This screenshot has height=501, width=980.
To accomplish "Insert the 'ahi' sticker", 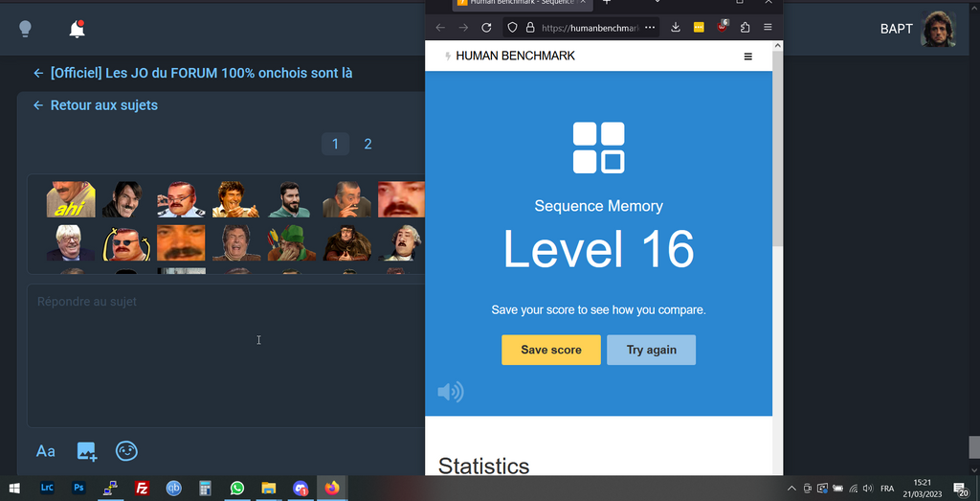I will pos(71,199).
